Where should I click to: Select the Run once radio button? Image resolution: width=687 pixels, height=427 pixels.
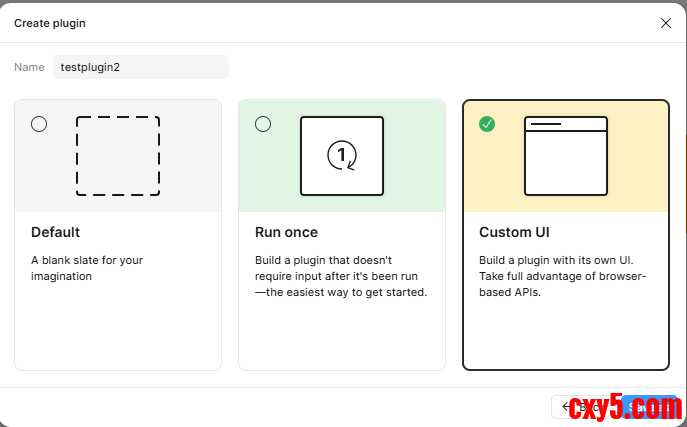263,124
